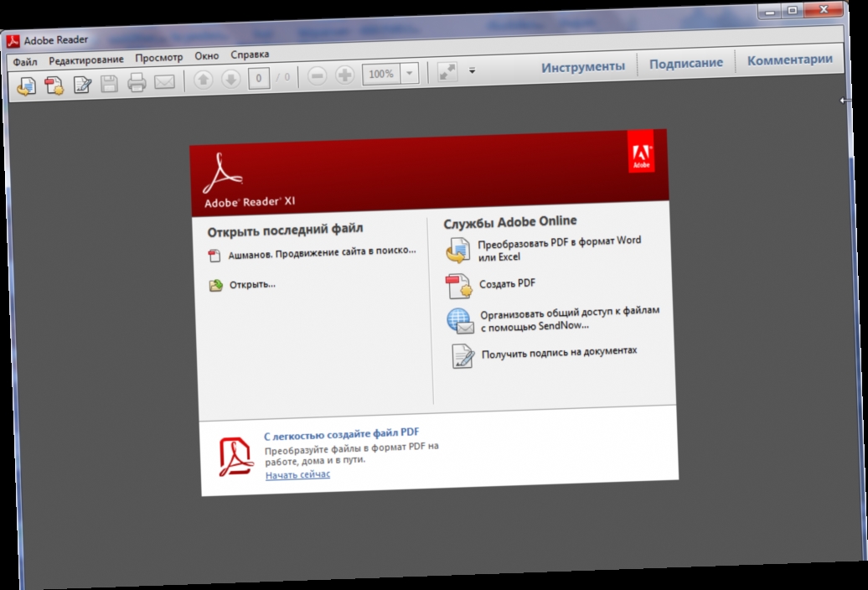Click Организовать общий доступ к файлам link

570,318
